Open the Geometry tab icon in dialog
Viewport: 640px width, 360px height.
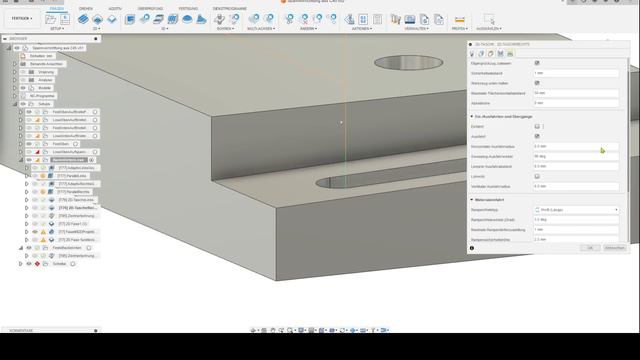(x=482, y=54)
